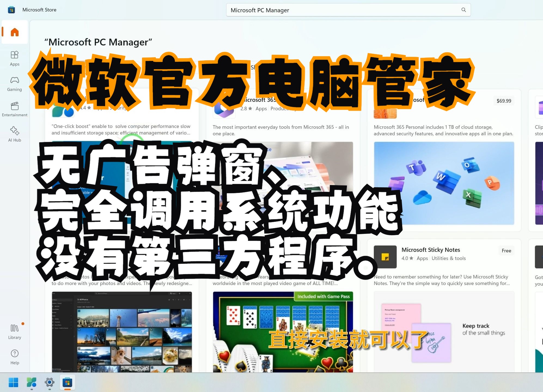This screenshot has width=543, height=392.
Task: Click the Free button for Sticky Notes
Action: (506, 251)
